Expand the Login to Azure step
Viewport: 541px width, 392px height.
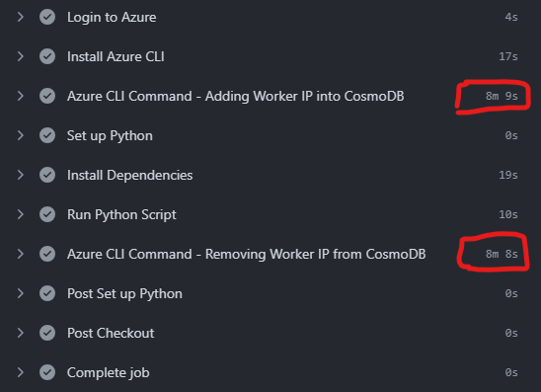21,17
